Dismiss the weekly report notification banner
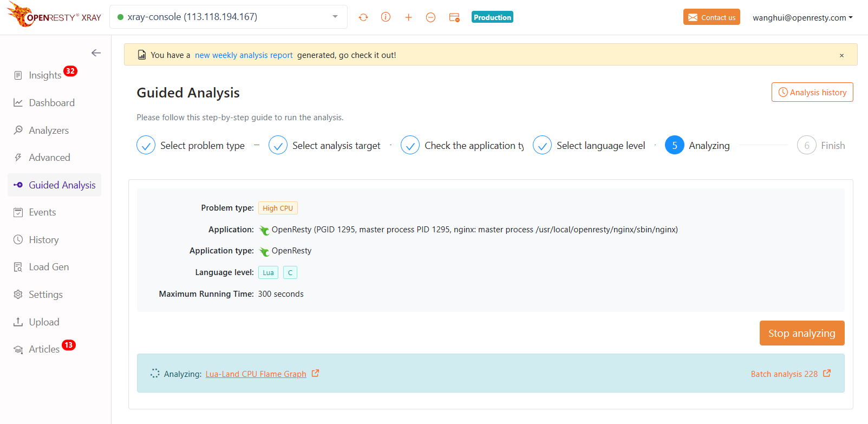Viewport: 868px width, 424px height. [x=841, y=55]
